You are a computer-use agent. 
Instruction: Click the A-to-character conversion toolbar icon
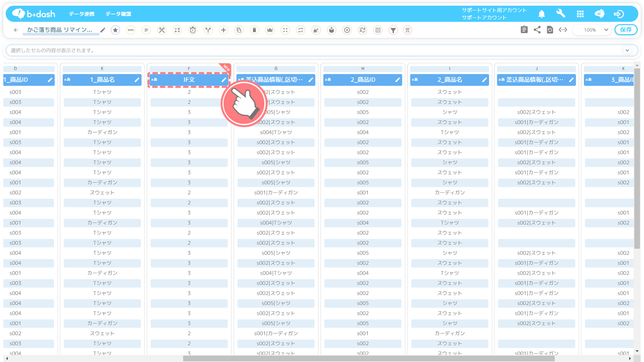(363, 30)
